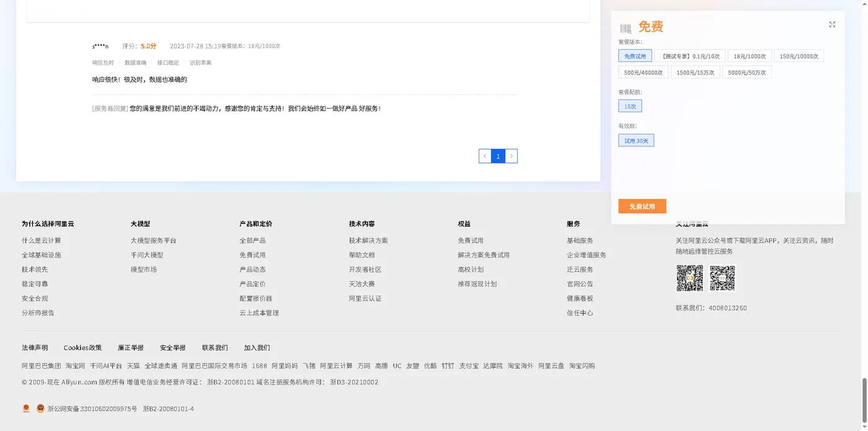Go to next review page arrow

pyautogui.click(x=511, y=156)
